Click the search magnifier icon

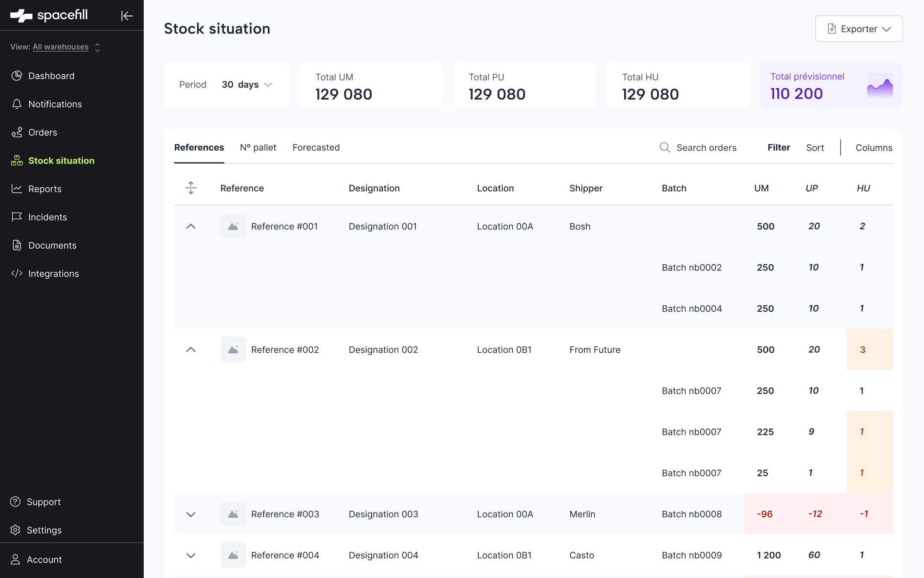pos(665,148)
